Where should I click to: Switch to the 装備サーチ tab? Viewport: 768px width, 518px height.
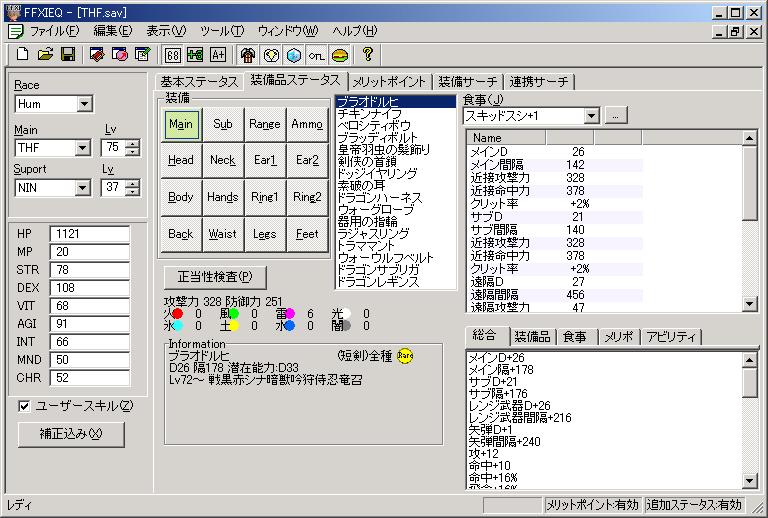point(467,82)
